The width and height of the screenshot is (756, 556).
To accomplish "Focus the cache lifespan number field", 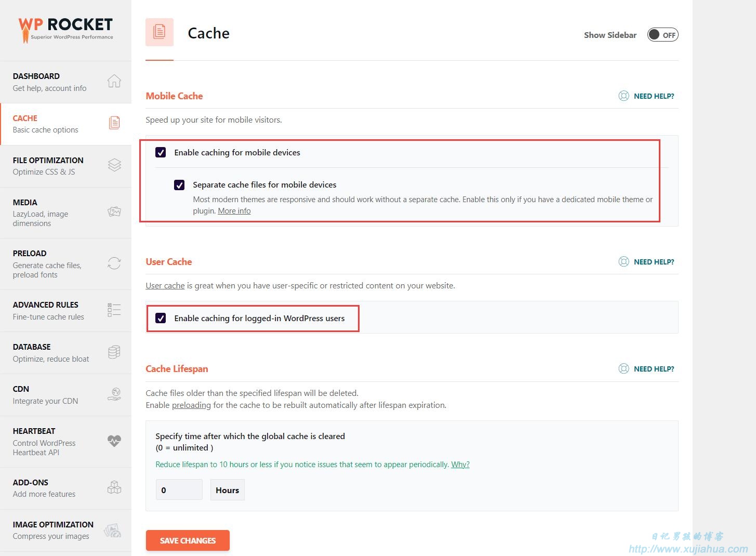I will coord(179,490).
